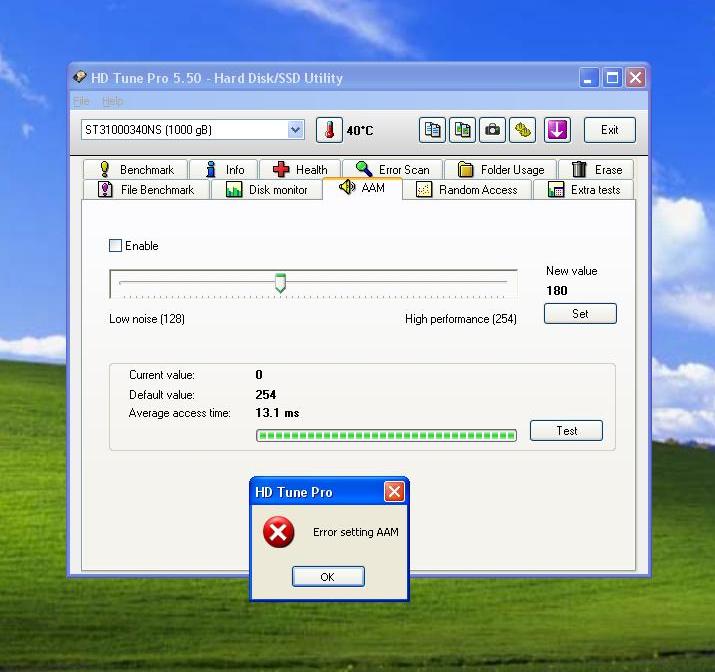Open the Random Access tab
Screen dimensions: 715x672
coord(467,190)
